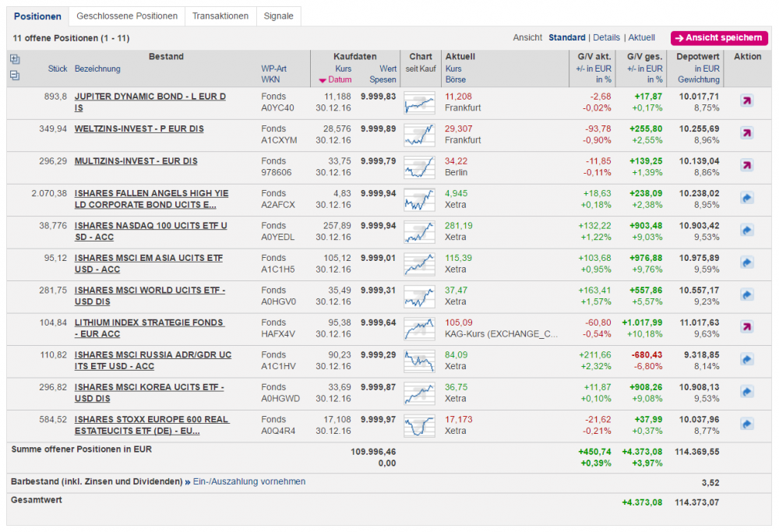Click the Ein-/Auszahlung vornehmen link
Image resolution: width=779 pixels, height=532 pixels.
[x=249, y=481]
